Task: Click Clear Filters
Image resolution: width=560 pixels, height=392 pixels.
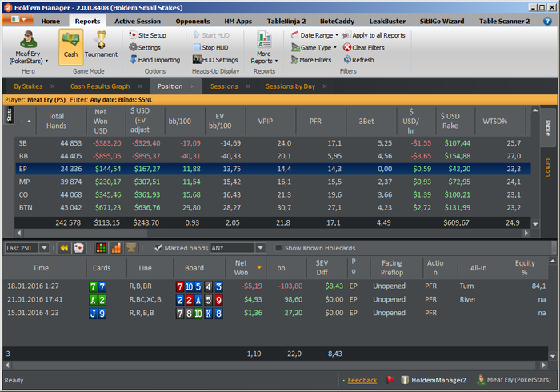Action: (x=364, y=47)
